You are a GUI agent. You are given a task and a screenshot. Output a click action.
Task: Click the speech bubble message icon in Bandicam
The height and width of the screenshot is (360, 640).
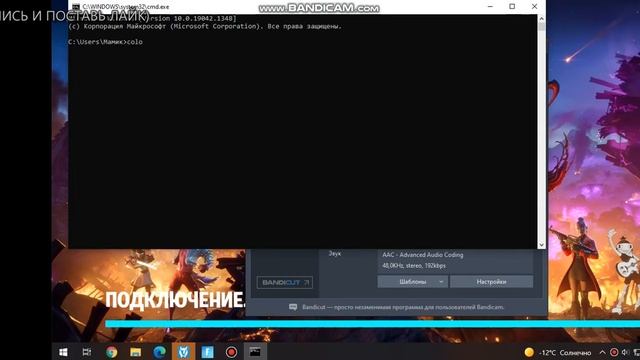coord(293,307)
